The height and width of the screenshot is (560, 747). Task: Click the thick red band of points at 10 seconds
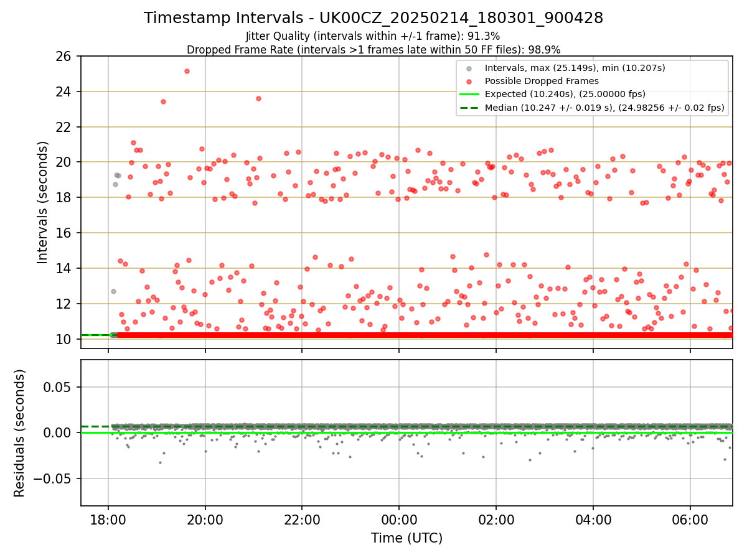click(x=425, y=335)
